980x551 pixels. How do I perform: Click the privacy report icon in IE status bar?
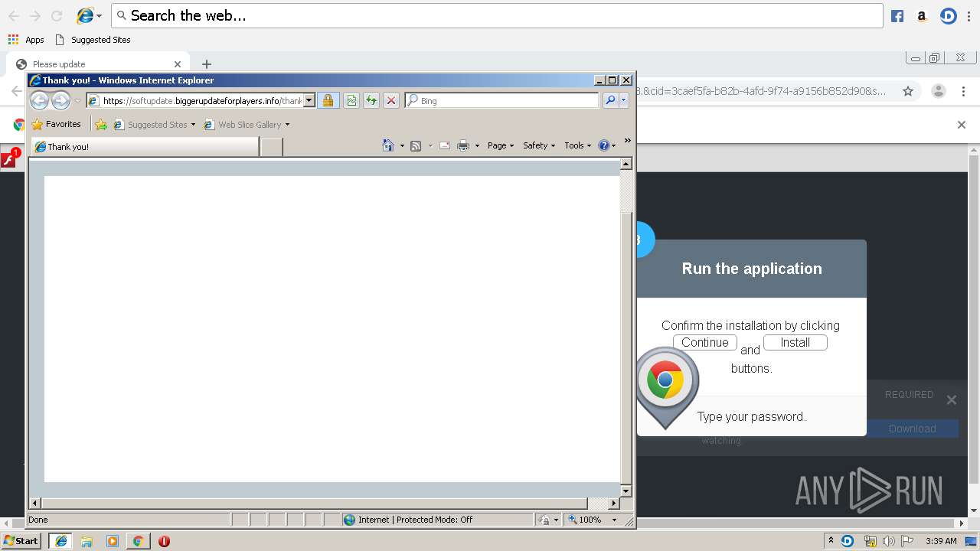point(544,520)
